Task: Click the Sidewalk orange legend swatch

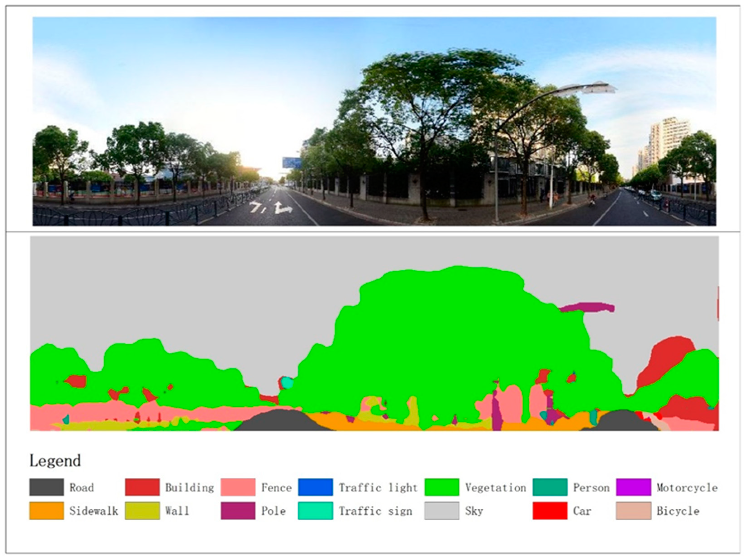Action: tap(46, 511)
